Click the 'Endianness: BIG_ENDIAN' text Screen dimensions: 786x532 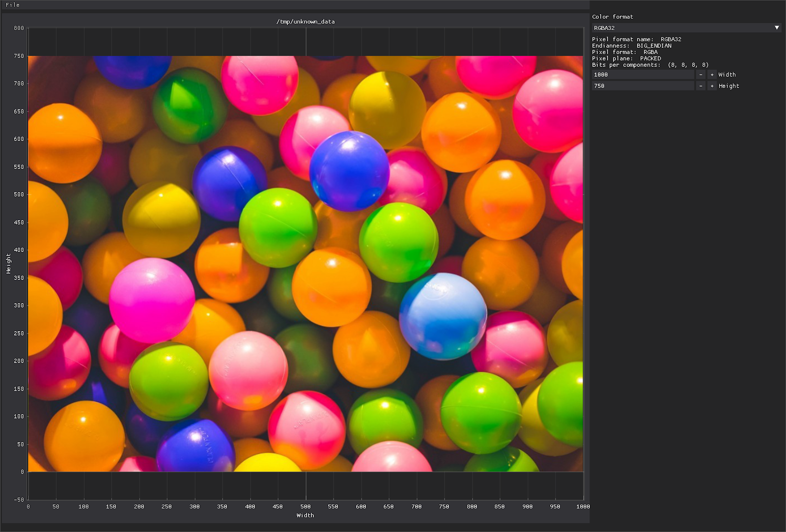pos(632,46)
